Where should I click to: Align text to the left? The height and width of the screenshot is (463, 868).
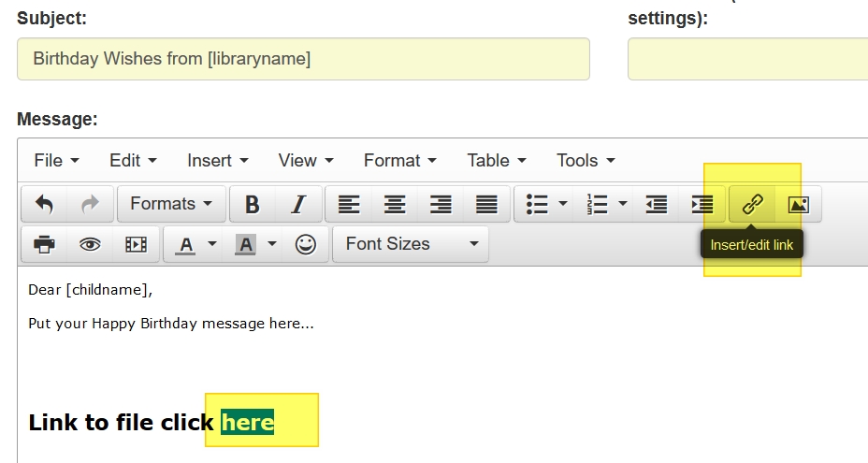point(349,204)
